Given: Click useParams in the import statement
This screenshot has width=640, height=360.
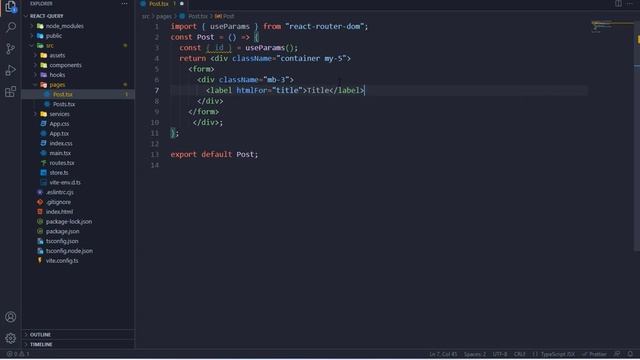Looking at the screenshot, I should click(230, 27).
